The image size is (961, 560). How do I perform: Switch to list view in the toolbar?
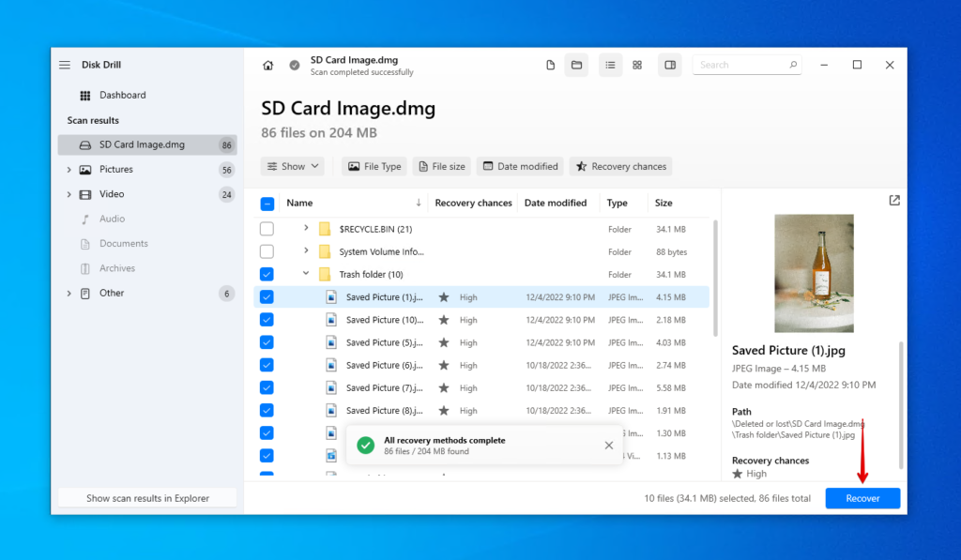click(611, 65)
